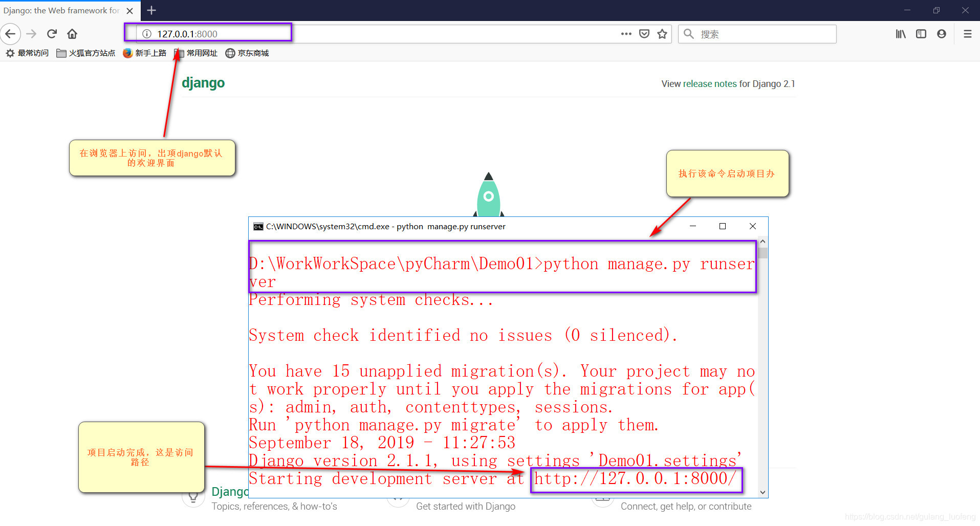The height and width of the screenshot is (526, 980).
Task: Go back using the browser back arrow
Action: point(10,34)
